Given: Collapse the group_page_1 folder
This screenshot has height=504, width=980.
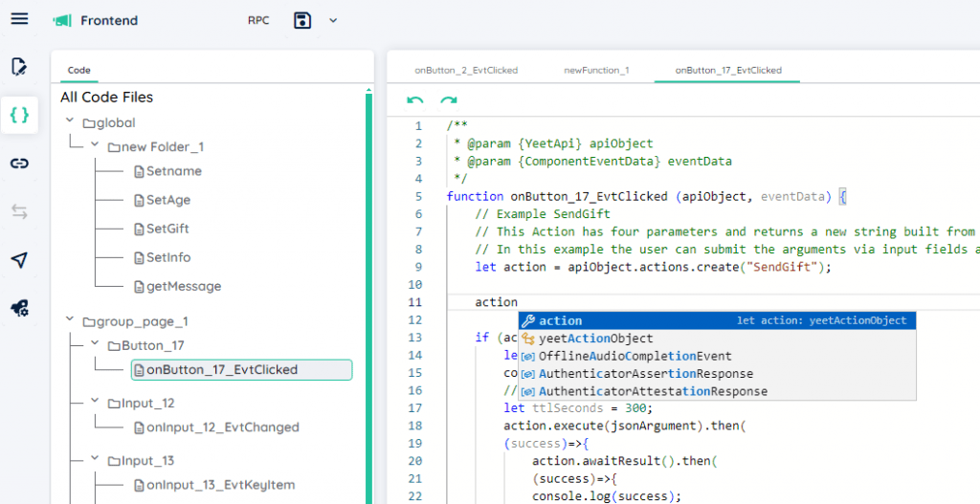Looking at the screenshot, I should (70, 320).
